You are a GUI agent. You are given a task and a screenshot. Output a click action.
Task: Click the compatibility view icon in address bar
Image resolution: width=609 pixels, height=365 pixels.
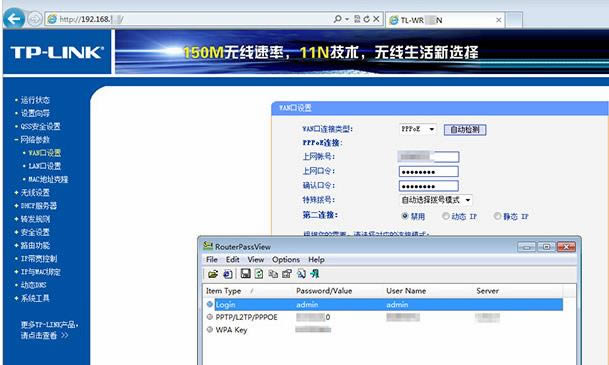(x=357, y=19)
